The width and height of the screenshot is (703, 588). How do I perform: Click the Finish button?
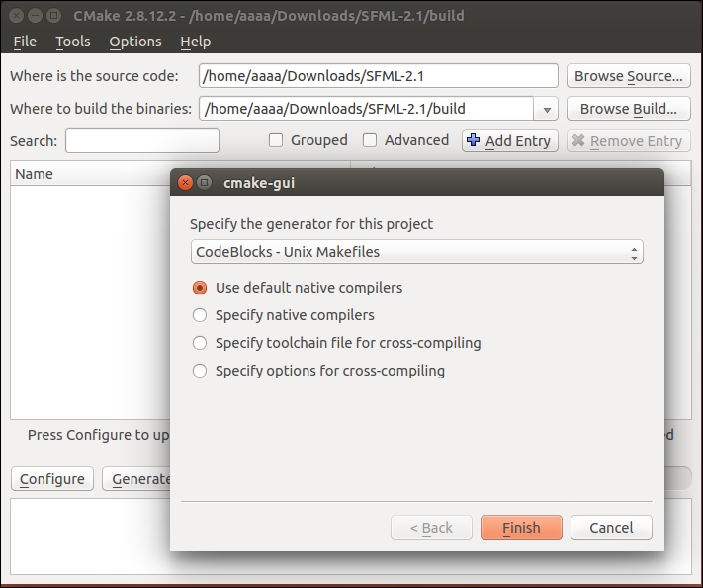pyautogui.click(x=521, y=527)
